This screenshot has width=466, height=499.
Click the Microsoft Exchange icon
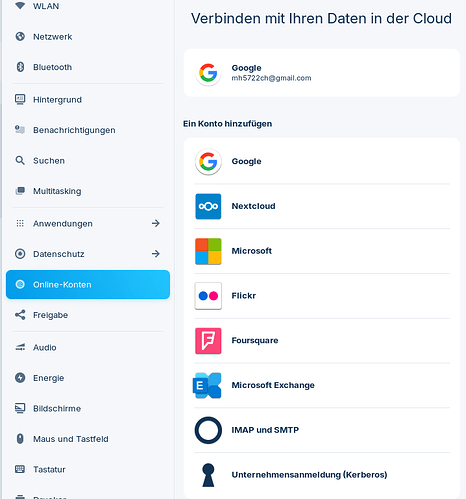207,385
